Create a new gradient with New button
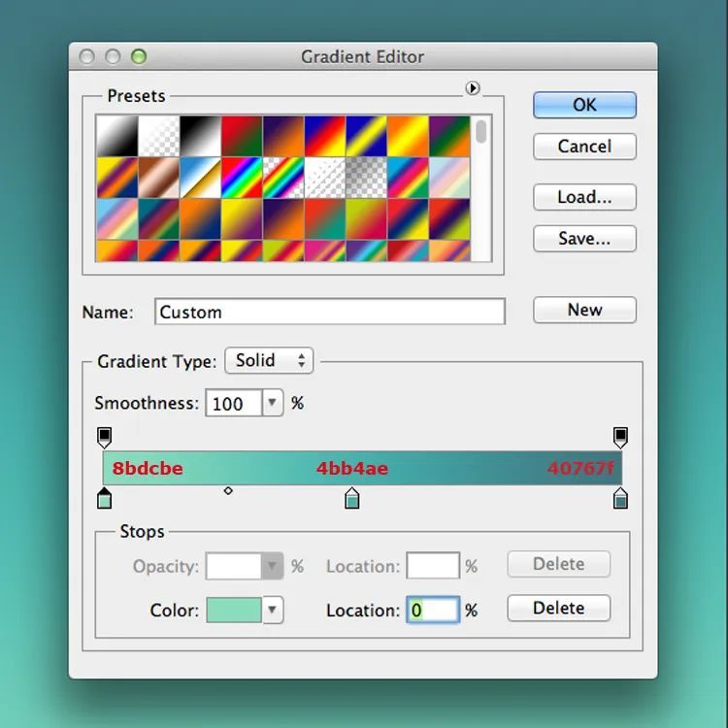Screen dimensions: 728x728 pyautogui.click(x=584, y=310)
